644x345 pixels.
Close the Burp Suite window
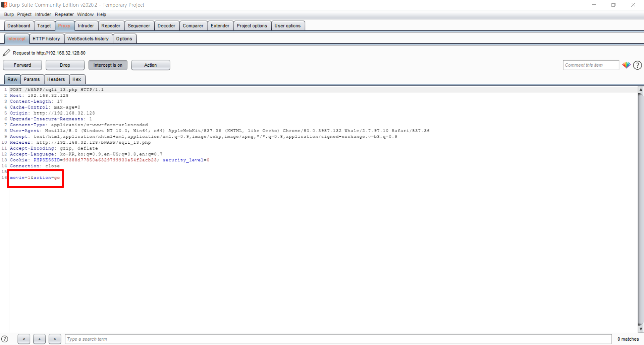click(633, 5)
